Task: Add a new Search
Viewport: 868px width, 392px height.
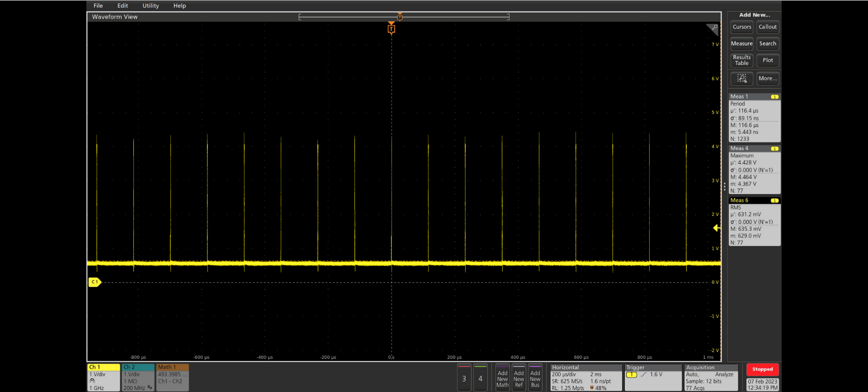Action: [768, 43]
